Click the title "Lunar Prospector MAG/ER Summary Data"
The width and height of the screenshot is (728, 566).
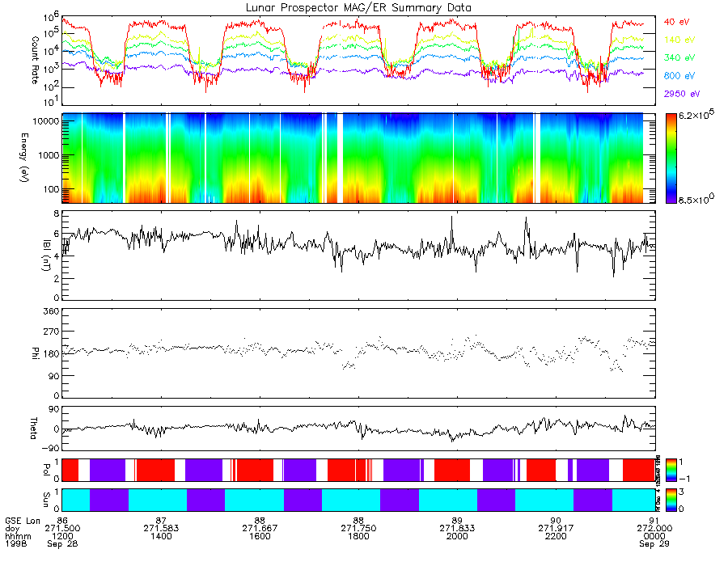click(x=358, y=7)
